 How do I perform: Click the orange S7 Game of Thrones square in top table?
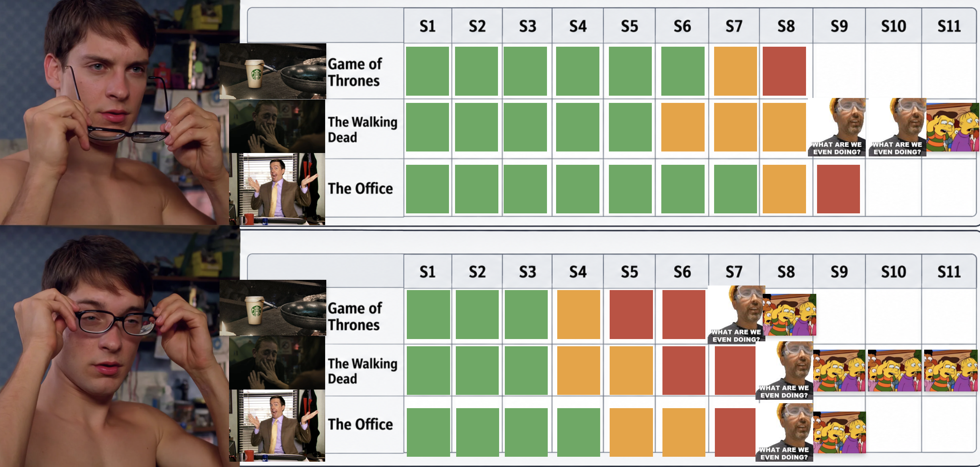pos(735,71)
